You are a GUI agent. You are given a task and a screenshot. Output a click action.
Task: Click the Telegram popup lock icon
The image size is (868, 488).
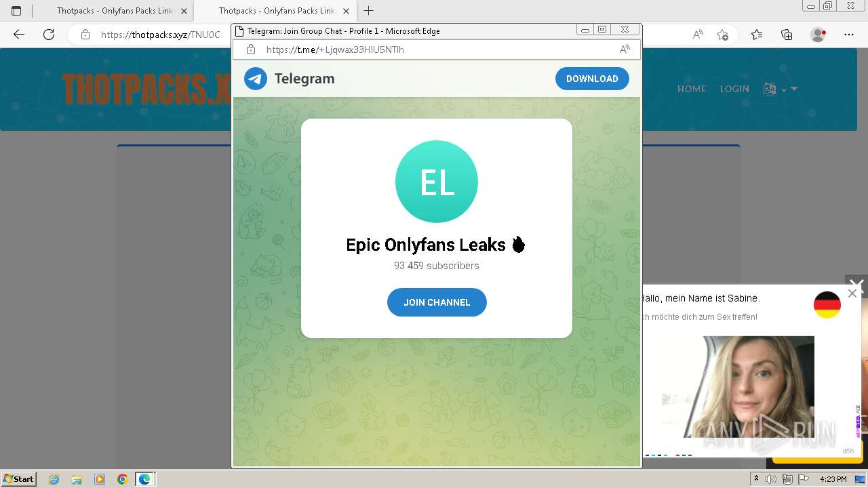[x=251, y=49]
